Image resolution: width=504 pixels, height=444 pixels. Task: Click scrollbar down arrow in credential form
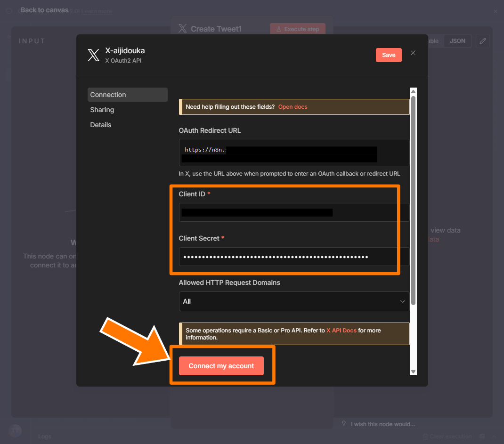coord(413,371)
